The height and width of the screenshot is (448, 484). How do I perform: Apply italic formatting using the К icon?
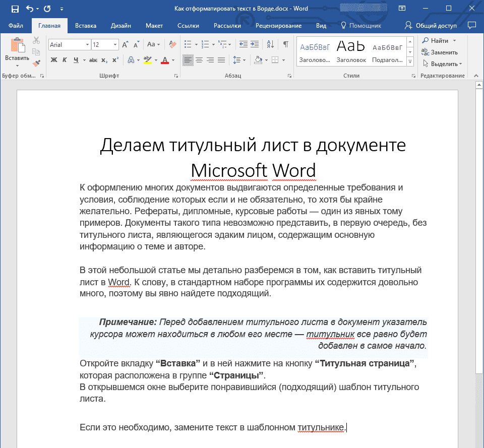coord(65,60)
